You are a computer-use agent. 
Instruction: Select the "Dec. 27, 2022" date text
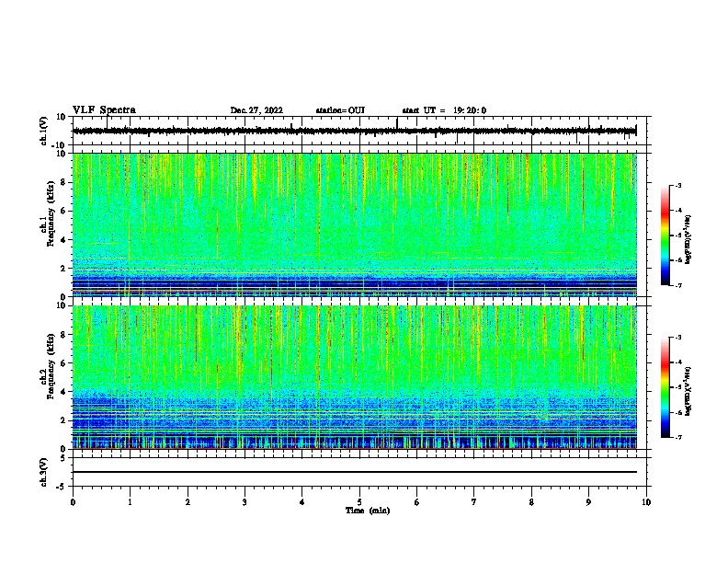coord(256,110)
